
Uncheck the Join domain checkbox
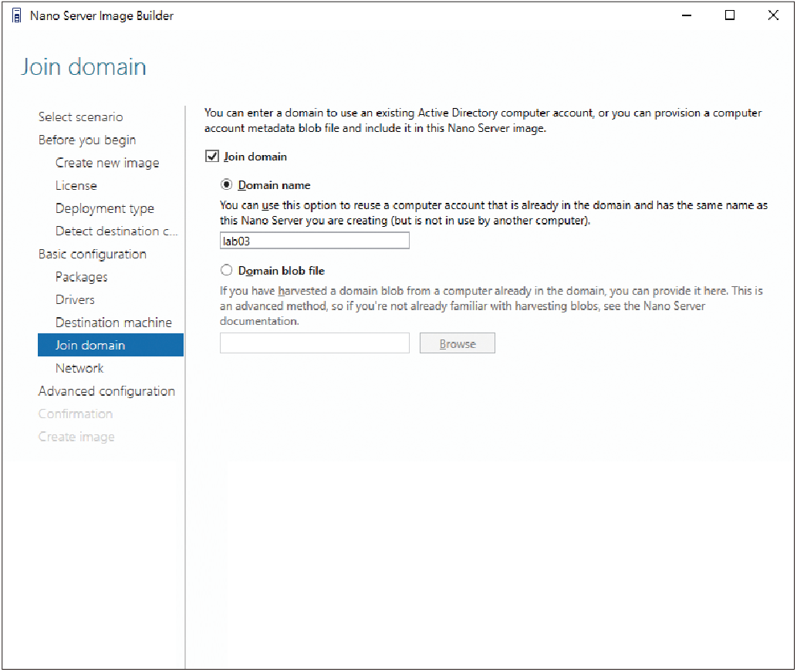click(212, 156)
